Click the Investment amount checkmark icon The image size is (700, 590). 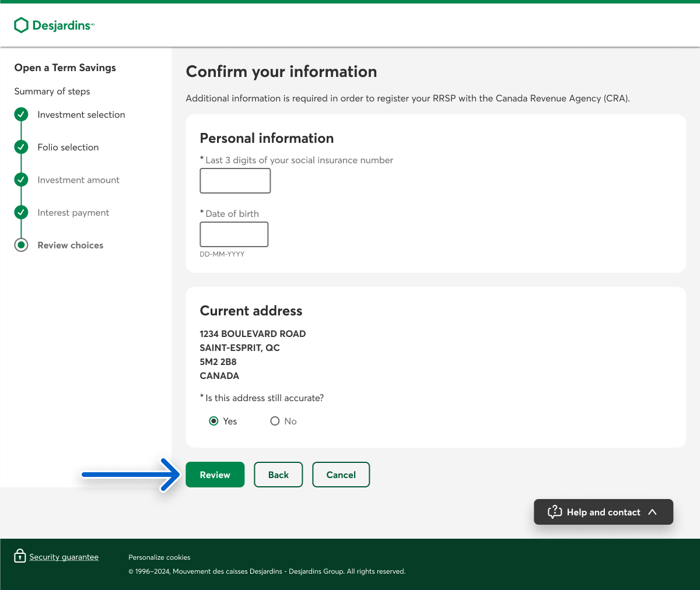21,180
